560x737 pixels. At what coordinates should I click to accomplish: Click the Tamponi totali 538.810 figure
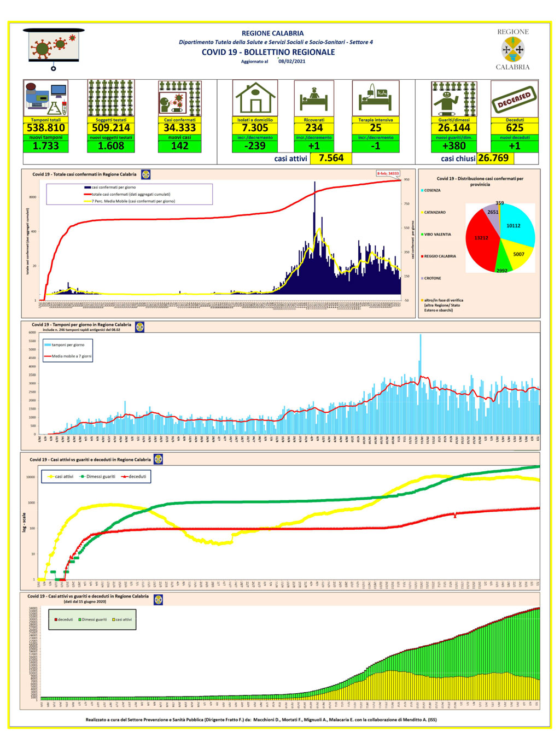coord(46,128)
